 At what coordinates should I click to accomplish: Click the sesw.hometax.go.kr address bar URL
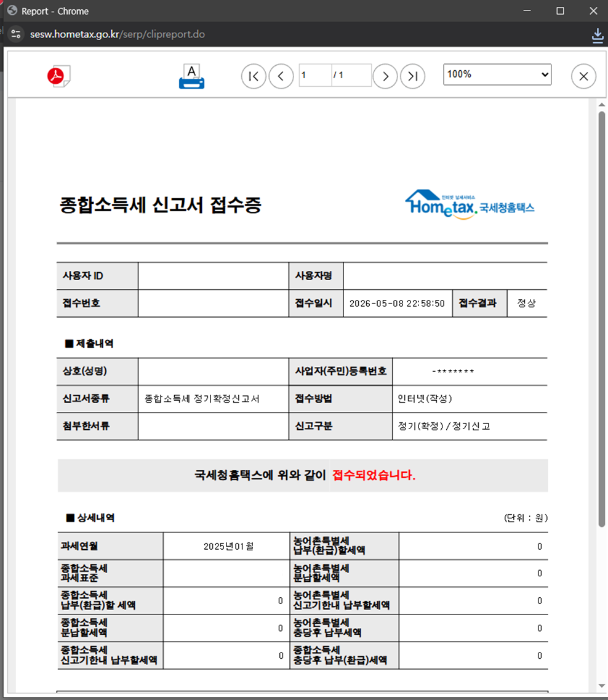[x=118, y=34]
